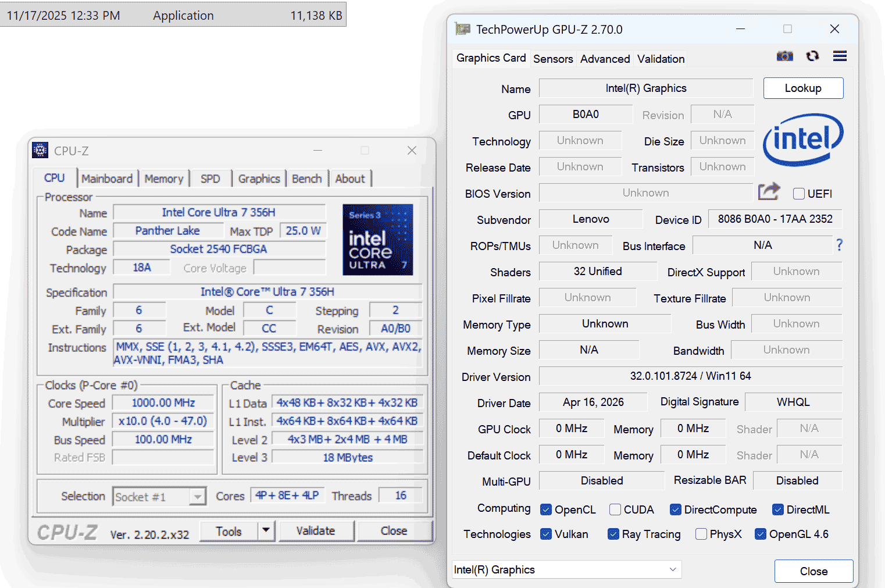The image size is (885, 588).
Task: Select the CPU tab in CPU-Z
Action: (x=55, y=178)
